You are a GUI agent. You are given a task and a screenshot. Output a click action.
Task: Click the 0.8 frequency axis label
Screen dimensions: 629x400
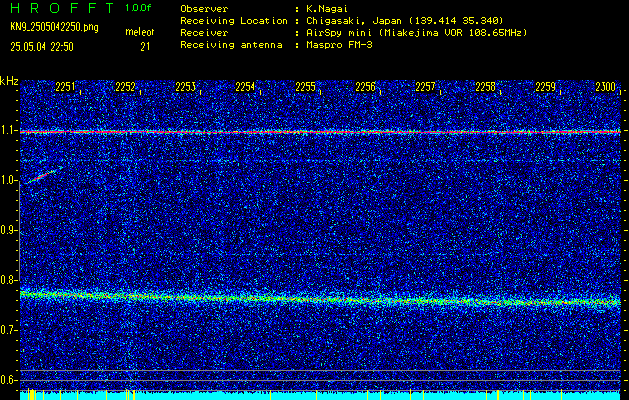point(8,280)
